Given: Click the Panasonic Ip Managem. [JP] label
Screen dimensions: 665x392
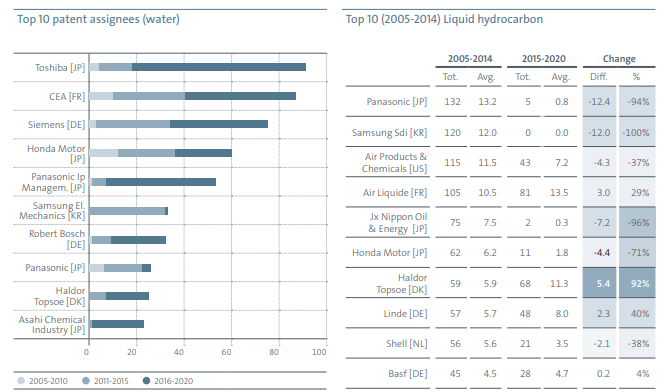Looking at the screenshot, I should [53, 182].
